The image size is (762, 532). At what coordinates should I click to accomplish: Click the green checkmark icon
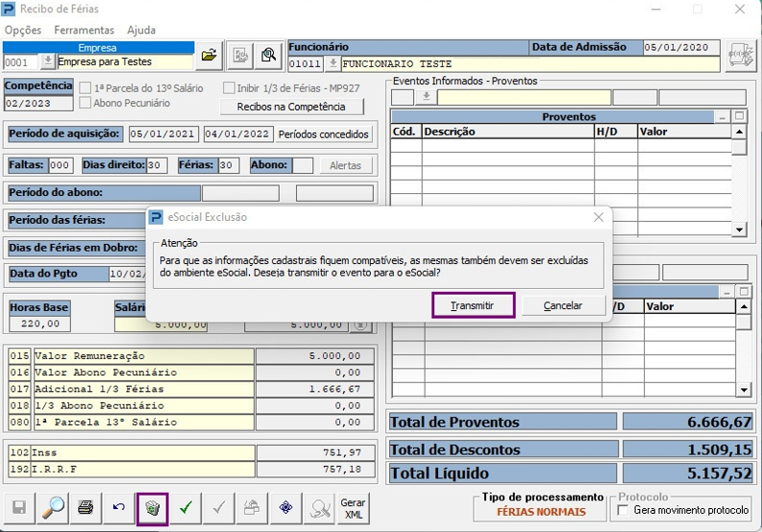pos(185,508)
